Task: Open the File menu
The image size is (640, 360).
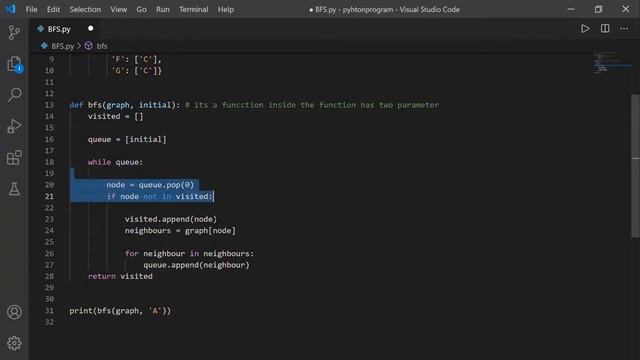Action: [31, 9]
